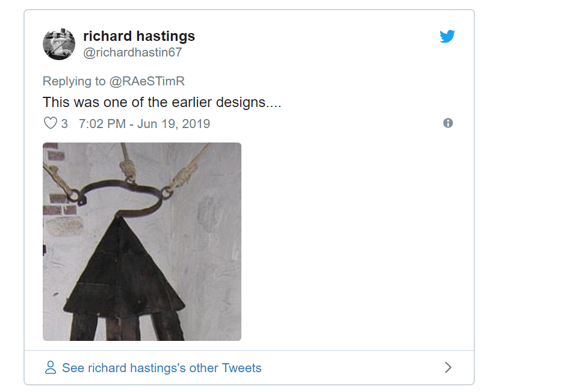Open the Twitter Ads info icon
Screen dimensions: 564x392
pos(448,123)
